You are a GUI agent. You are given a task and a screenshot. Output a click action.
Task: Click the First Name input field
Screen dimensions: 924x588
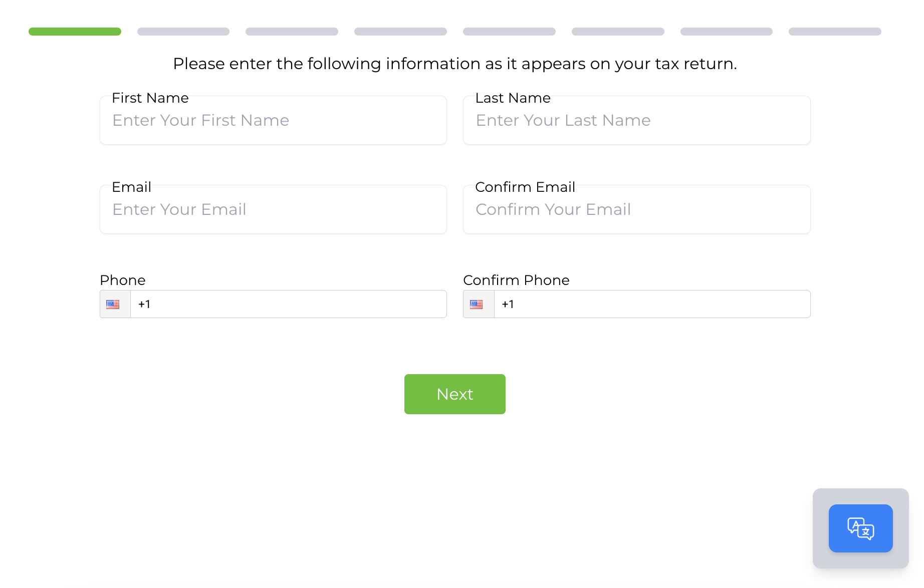click(273, 120)
